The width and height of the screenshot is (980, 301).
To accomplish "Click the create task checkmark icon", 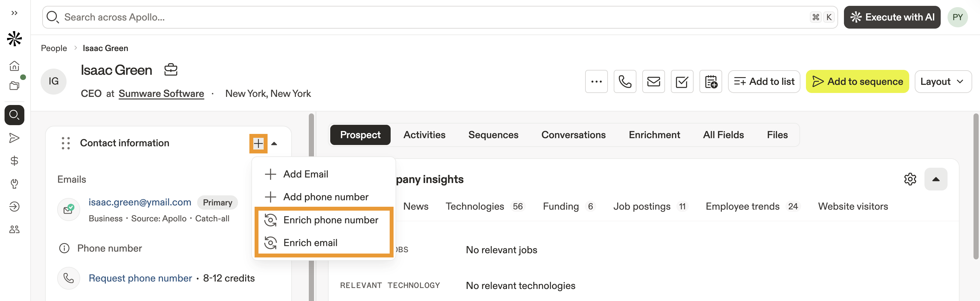I will tap(682, 82).
